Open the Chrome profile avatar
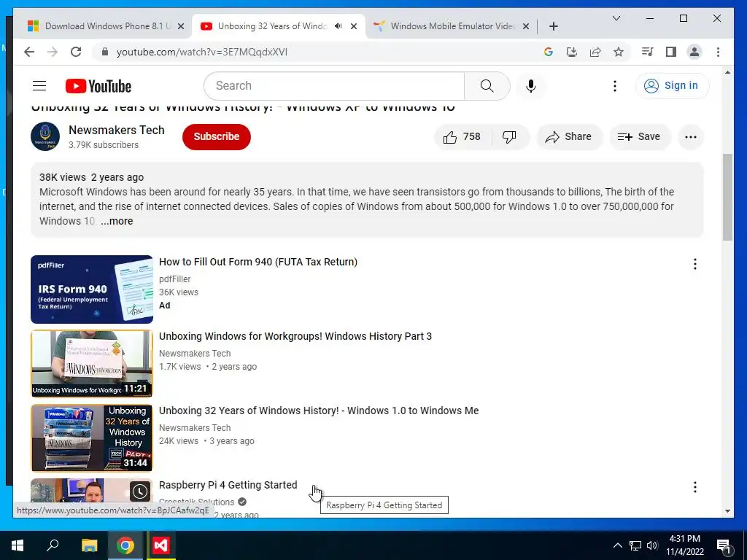 [x=694, y=52]
